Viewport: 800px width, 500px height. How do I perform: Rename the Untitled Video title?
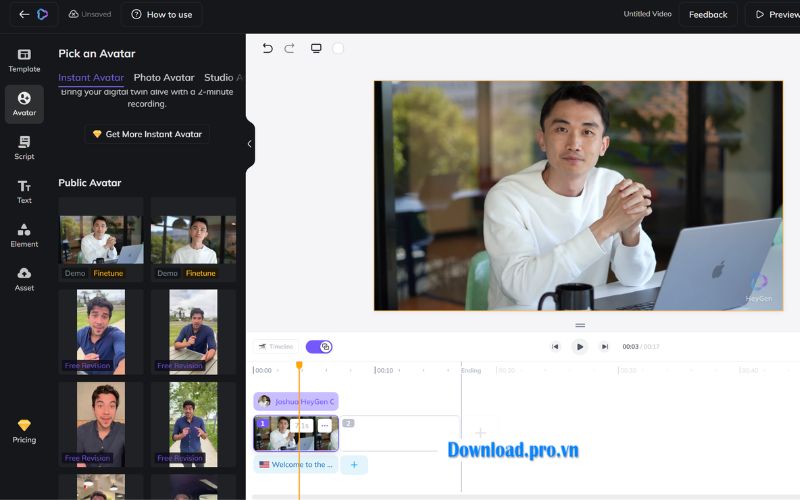[647, 14]
